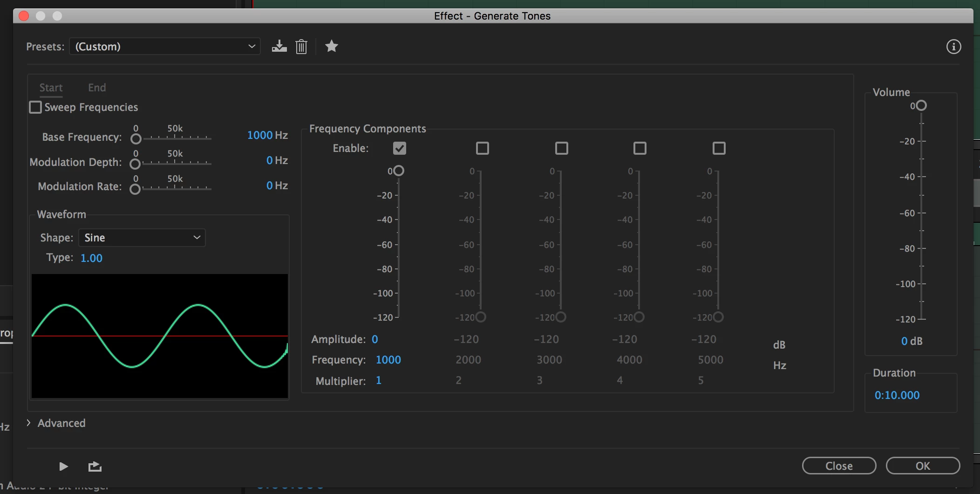Click the Modulation Depth slider knob
Screen dimensions: 980x494
(x=135, y=164)
